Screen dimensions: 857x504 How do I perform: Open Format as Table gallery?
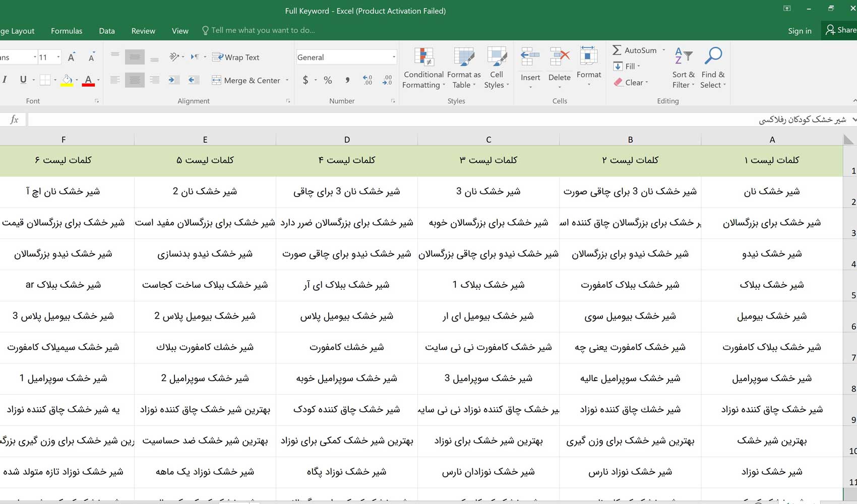464,68
